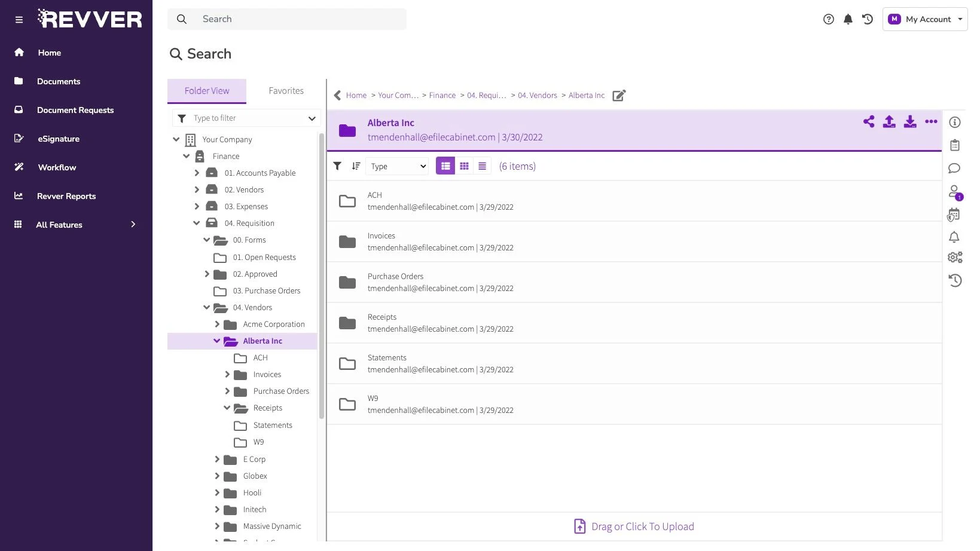Switch to the Favorites tab

[286, 91]
